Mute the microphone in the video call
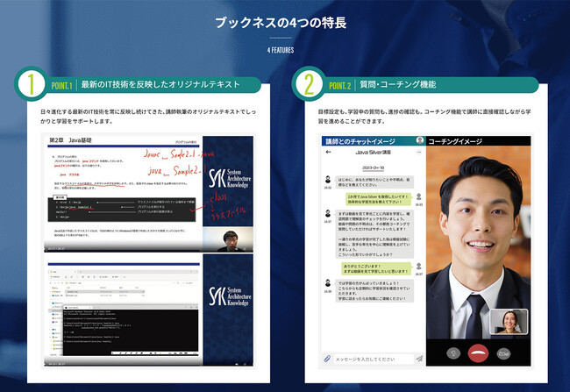This screenshot has height=392, width=570. 454,353
